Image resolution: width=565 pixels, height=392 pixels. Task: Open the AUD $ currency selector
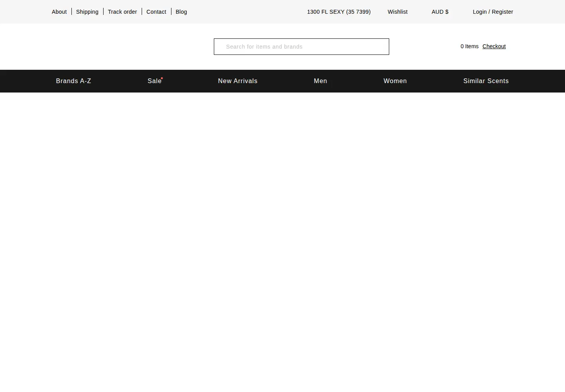coord(440,12)
